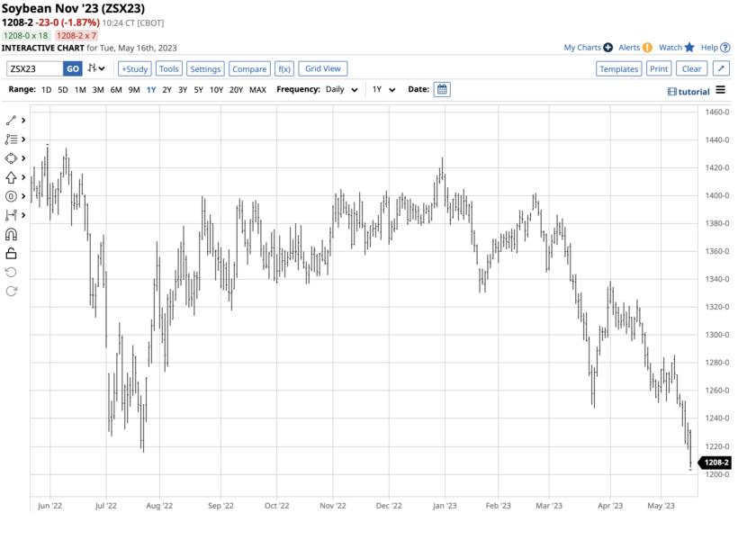
Task: Open the 1Y period dropdown
Action: (382, 89)
